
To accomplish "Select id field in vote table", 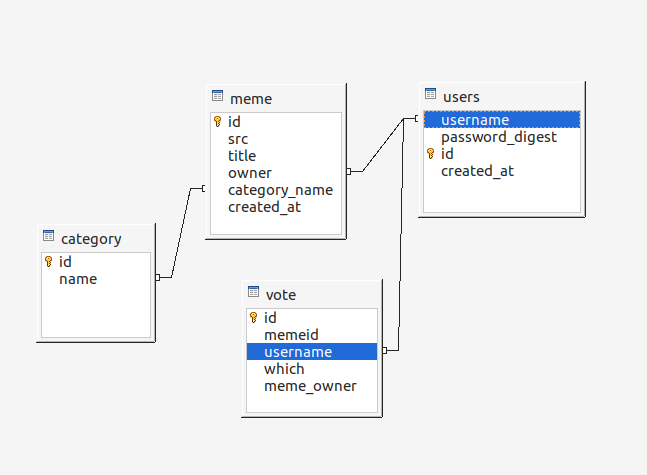I will pos(312,318).
